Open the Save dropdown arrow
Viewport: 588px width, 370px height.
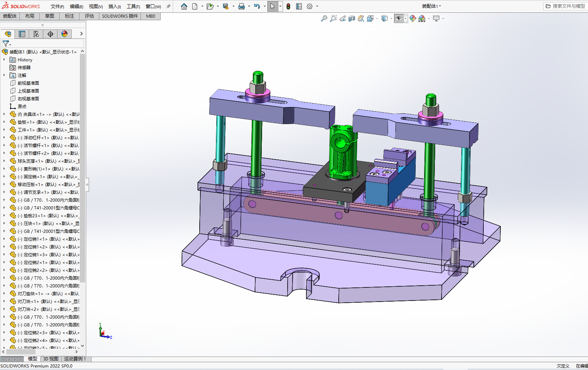tap(233, 6)
